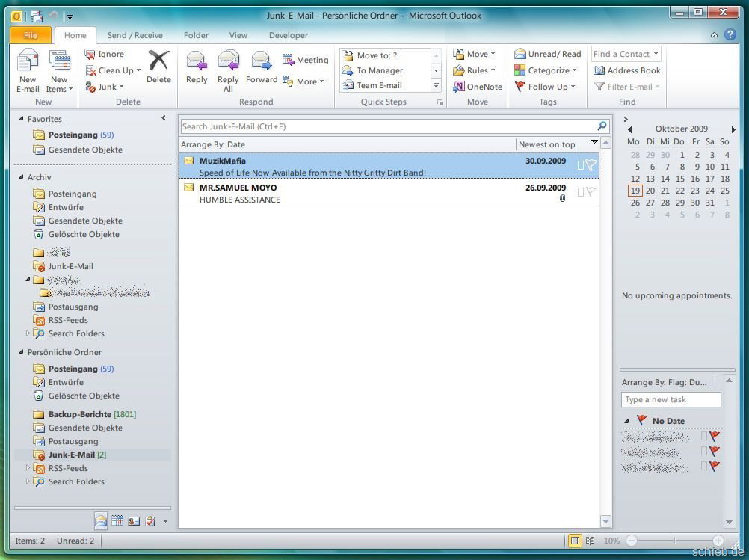The height and width of the screenshot is (560, 749).
Task: Send to OneNote
Action: 477,87
